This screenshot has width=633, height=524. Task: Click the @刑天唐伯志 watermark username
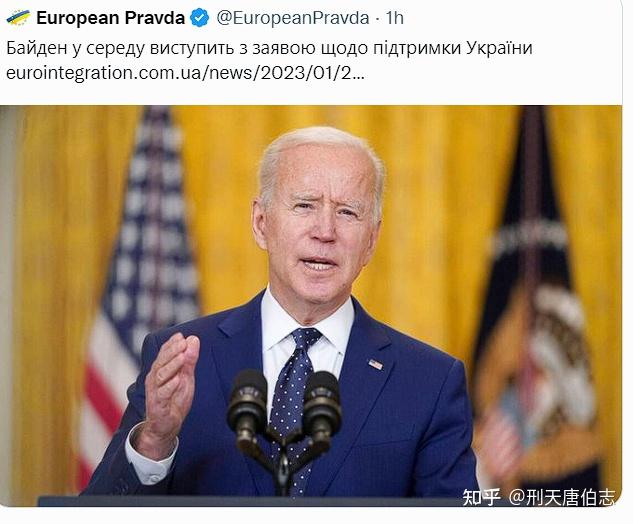[562, 497]
